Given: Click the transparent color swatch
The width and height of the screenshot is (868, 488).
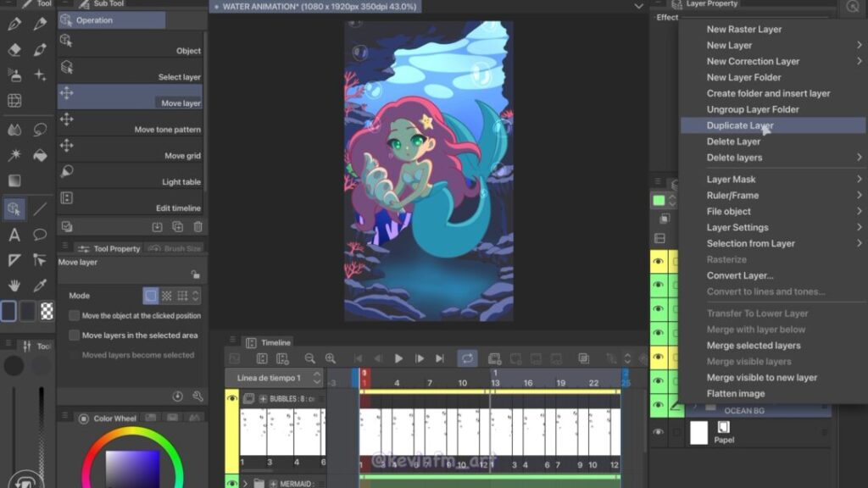Looking at the screenshot, I should point(47,311).
